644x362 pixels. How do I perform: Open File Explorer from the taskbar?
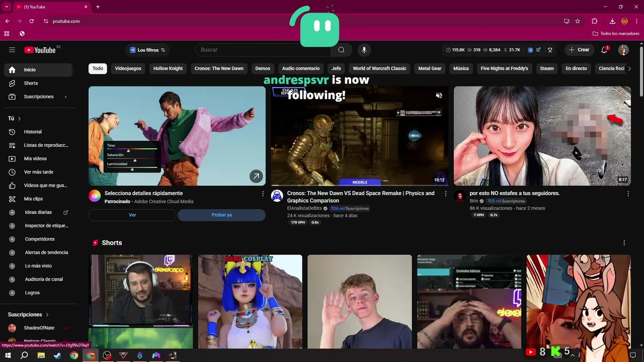point(41,355)
